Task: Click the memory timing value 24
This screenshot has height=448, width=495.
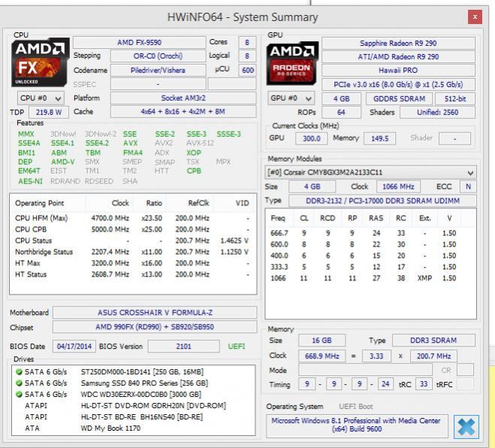Action: tap(385, 384)
